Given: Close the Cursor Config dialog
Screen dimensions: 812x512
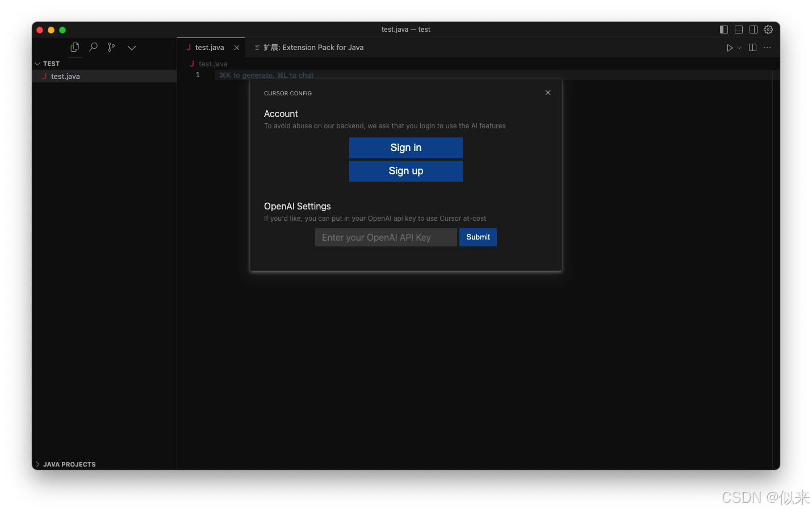Looking at the screenshot, I should [x=548, y=93].
